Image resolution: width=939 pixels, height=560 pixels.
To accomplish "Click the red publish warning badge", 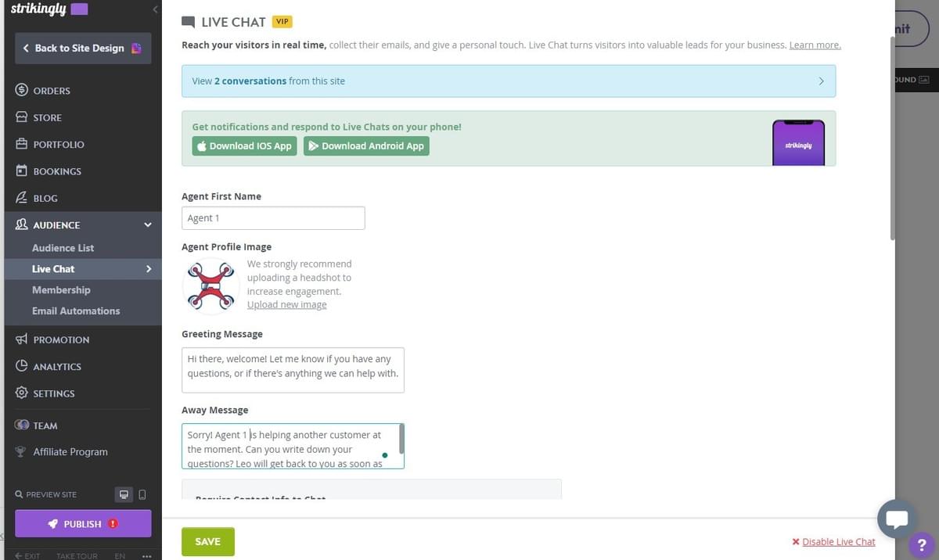I will (x=113, y=523).
